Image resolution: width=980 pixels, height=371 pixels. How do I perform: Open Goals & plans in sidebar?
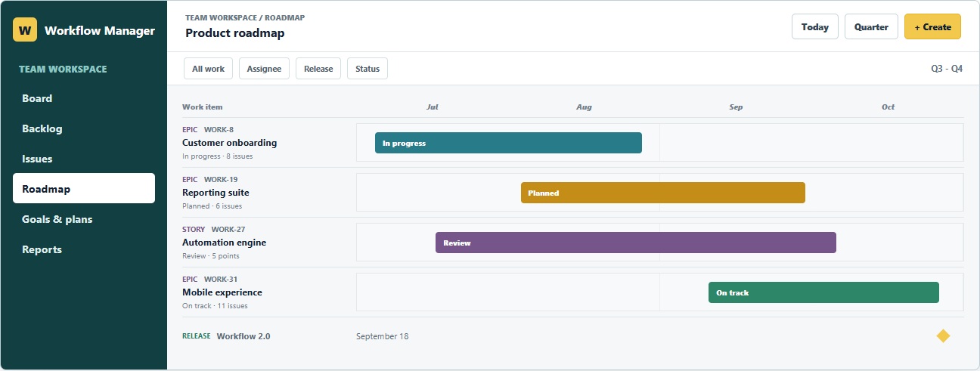coord(84,219)
